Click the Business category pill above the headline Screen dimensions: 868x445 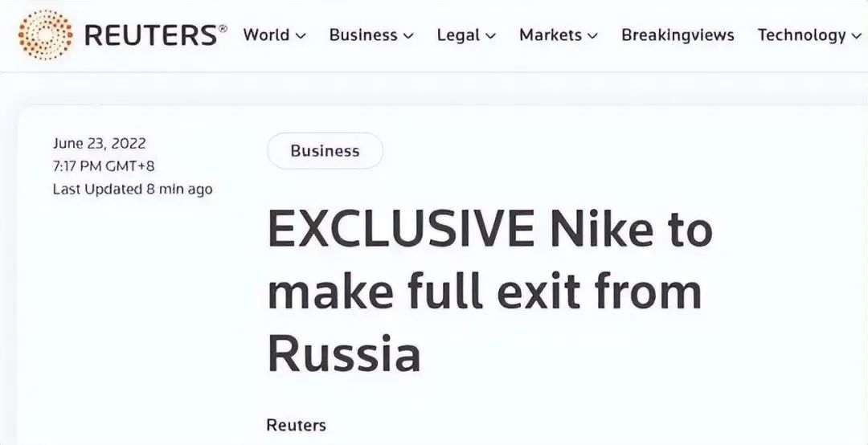(325, 150)
